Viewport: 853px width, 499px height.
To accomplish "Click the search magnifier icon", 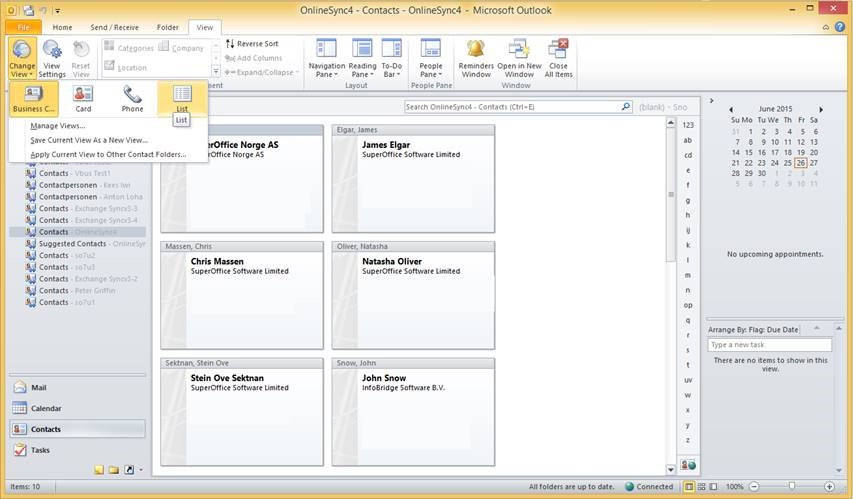I will (626, 107).
